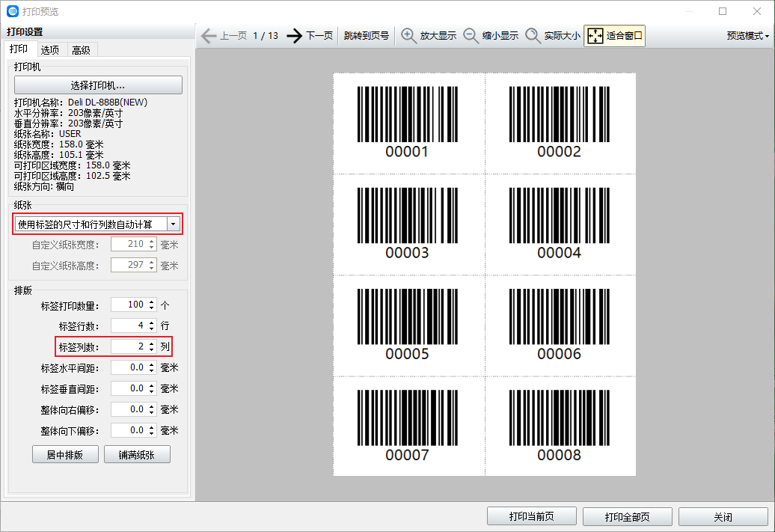Click the actual size magnifier icon (实际大小)
775x532 pixels.
click(533, 36)
